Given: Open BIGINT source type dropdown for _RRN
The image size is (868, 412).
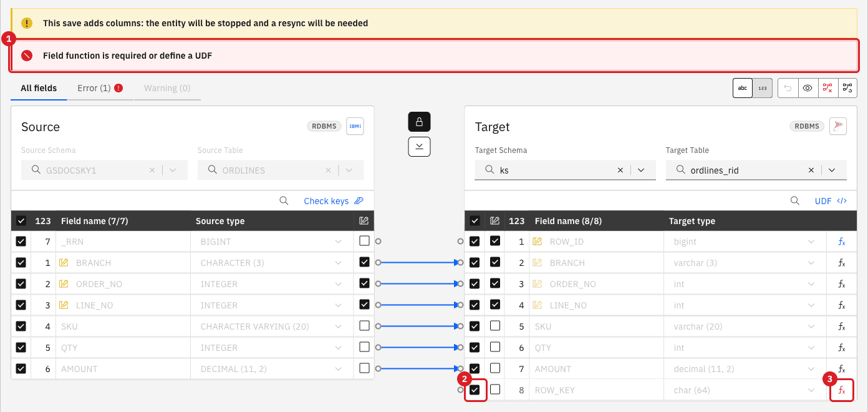Looking at the screenshot, I should click(338, 242).
